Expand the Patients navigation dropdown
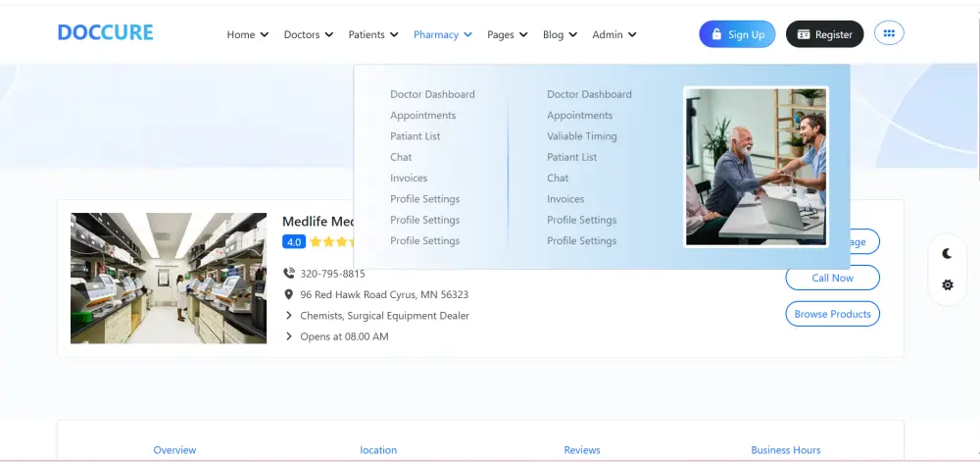The height and width of the screenshot is (462, 980). coord(373,34)
